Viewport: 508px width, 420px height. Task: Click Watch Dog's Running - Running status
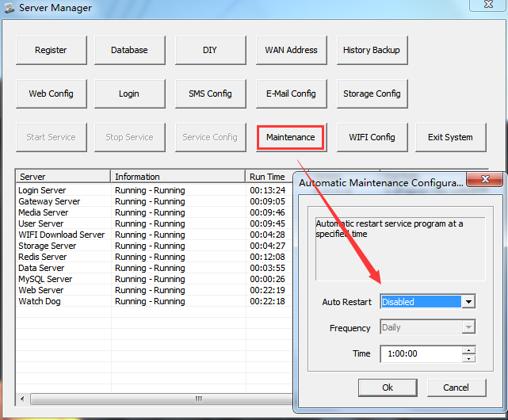(x=150, y=301)
